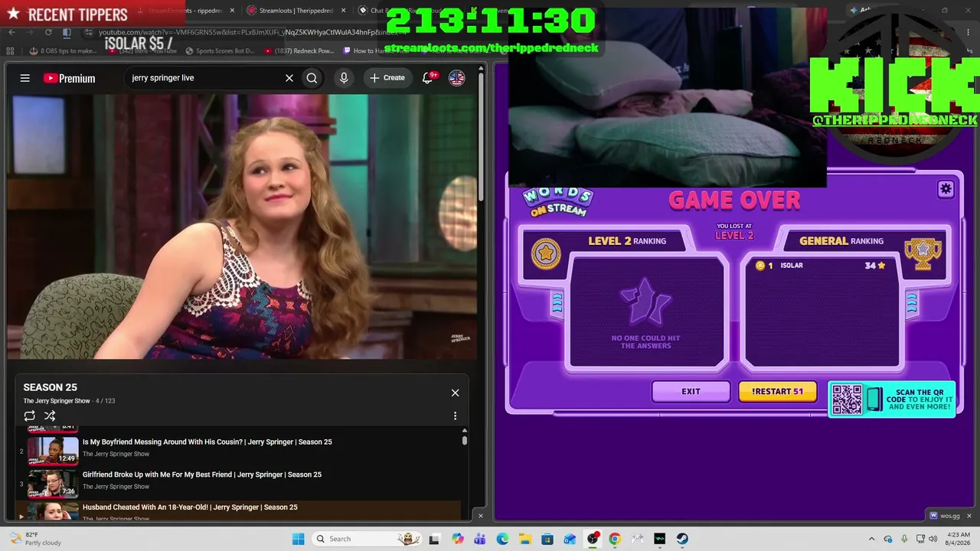
Task: Click the General Ranking tab
Action: click(x=841, y=241)
